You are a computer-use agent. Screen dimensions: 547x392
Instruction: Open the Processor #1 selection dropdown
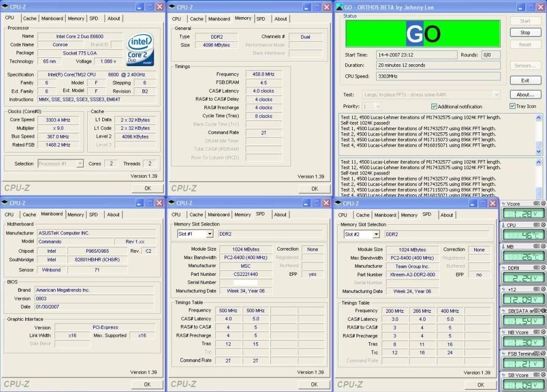tap(80, 163)
